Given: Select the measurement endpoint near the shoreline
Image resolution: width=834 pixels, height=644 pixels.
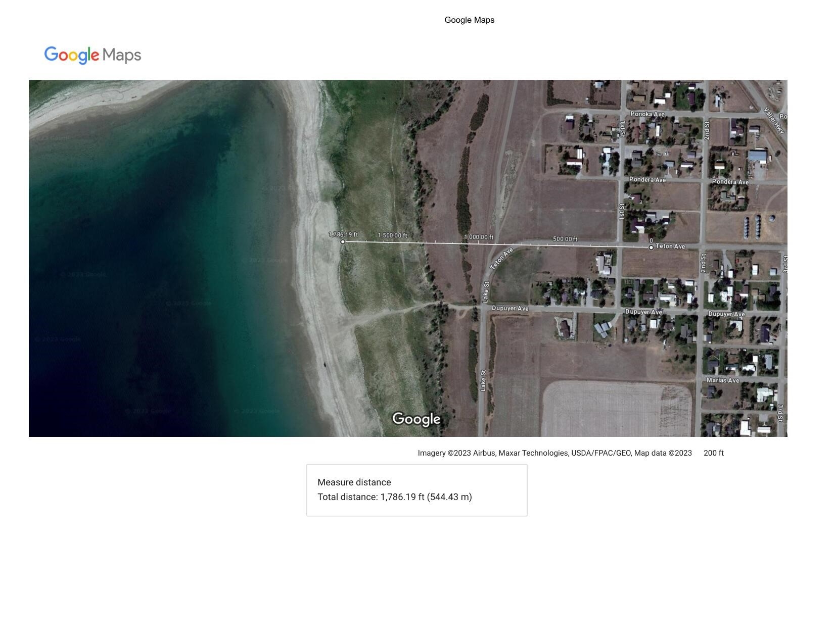Looking at the screenshot, I should [x=343, y=242].
